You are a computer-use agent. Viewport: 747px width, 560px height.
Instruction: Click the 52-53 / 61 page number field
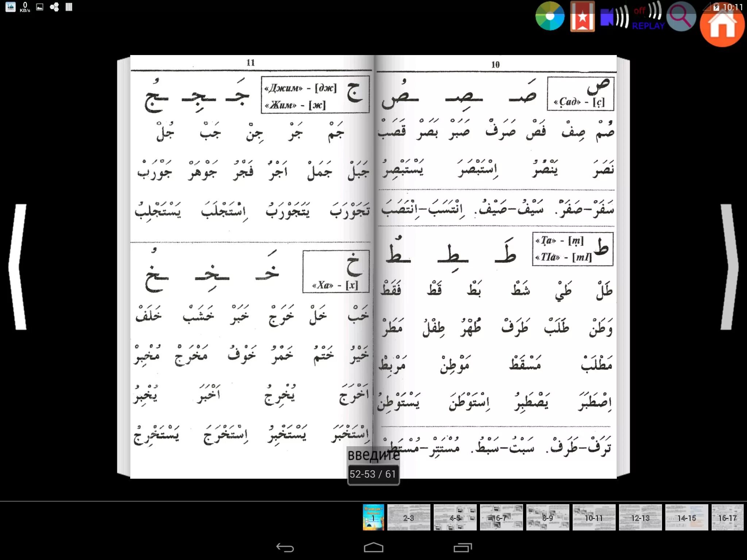[373, 474]
